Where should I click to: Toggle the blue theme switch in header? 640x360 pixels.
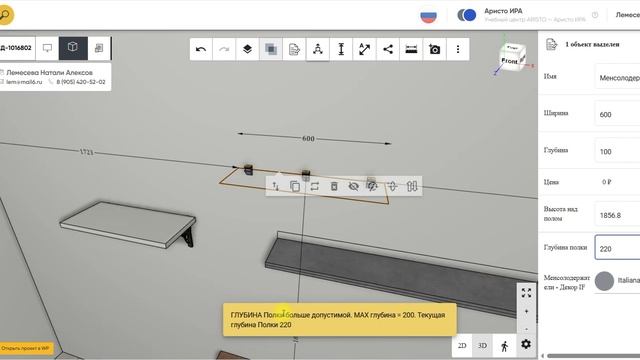point(467,15)
